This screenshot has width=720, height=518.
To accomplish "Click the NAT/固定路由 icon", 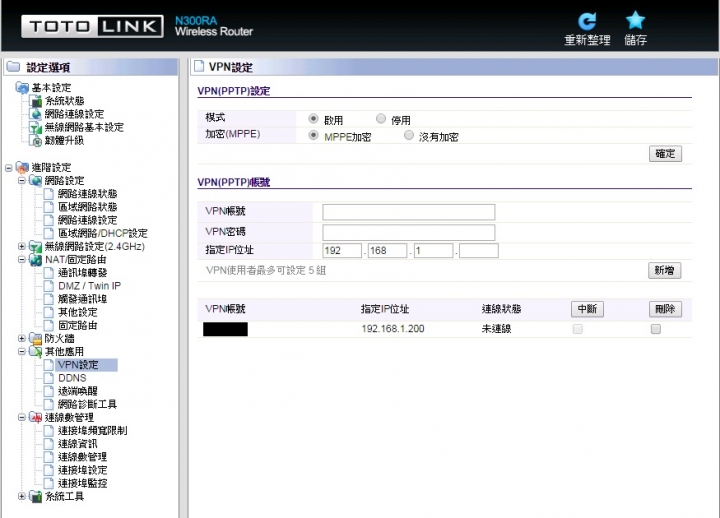I will click(36, 259).
